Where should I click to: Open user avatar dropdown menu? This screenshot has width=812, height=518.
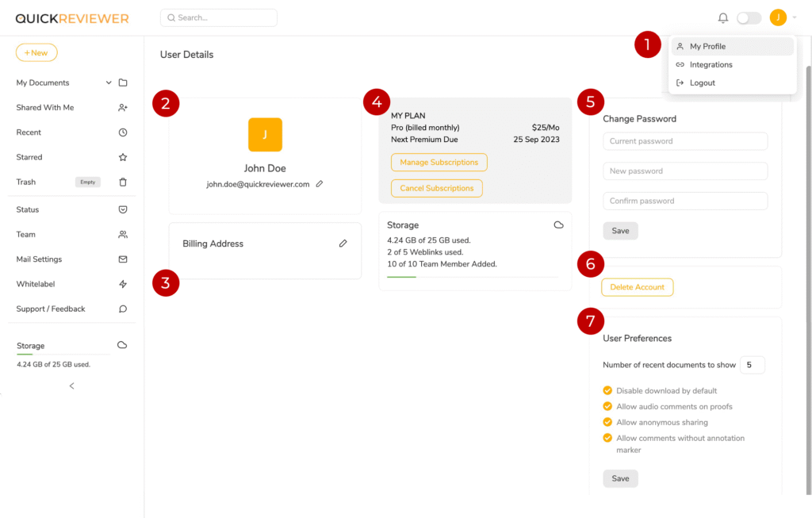[x=779, y=17]
